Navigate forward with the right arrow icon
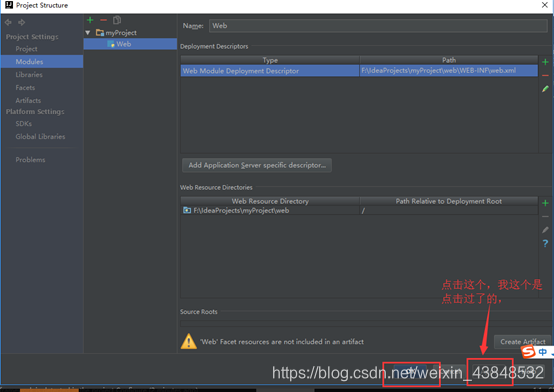The width and height of the screenshot is (554, 392). 22,22
